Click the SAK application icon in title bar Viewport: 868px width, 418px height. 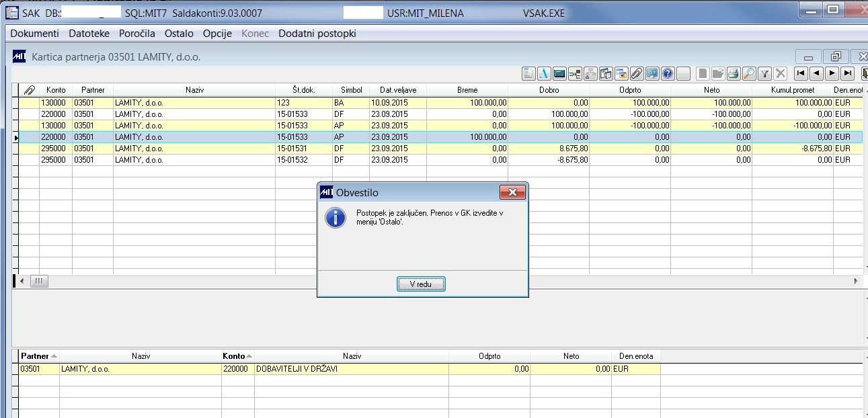point(12,13)
